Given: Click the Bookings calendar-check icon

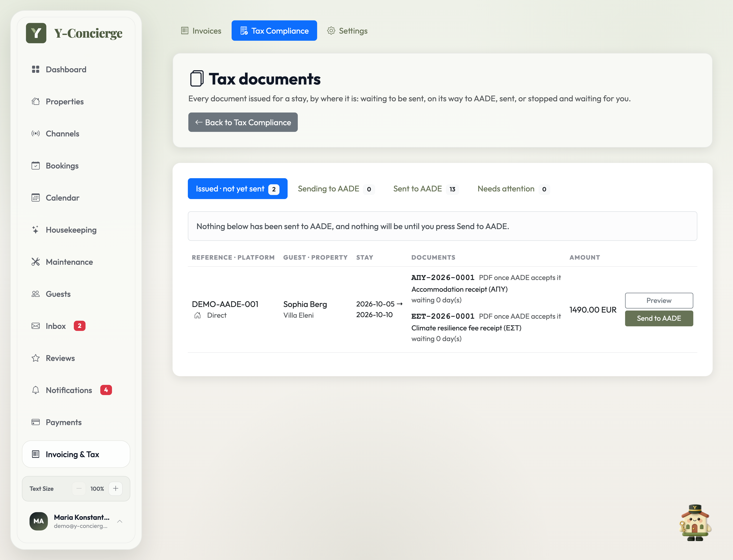Looking at the screenshot, I should [36, 166].
